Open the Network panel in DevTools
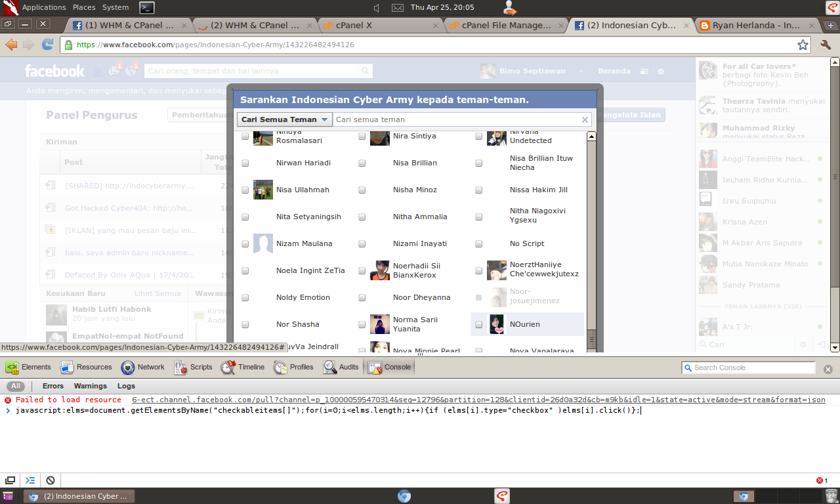 [142, 367]
